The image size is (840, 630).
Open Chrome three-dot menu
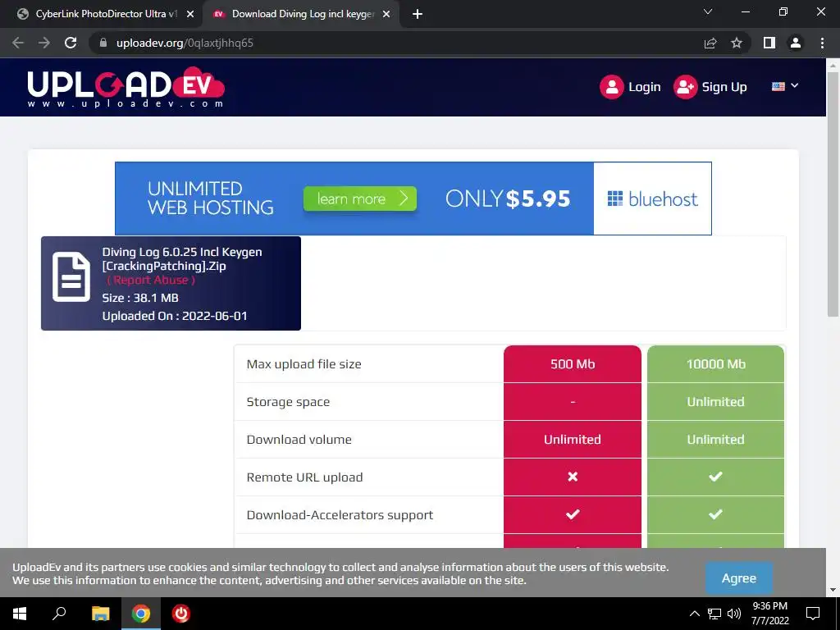coord(822,43)
